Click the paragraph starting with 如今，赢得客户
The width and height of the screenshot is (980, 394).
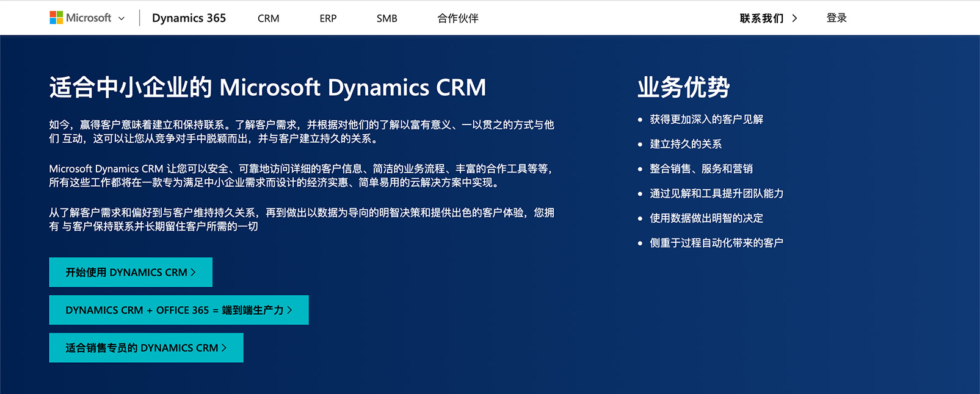(302, 132)
